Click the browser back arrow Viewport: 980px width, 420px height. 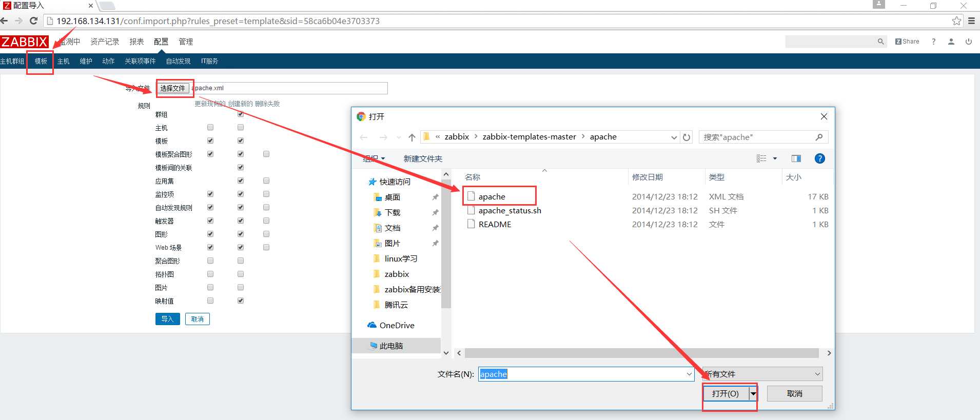[5, 21]
